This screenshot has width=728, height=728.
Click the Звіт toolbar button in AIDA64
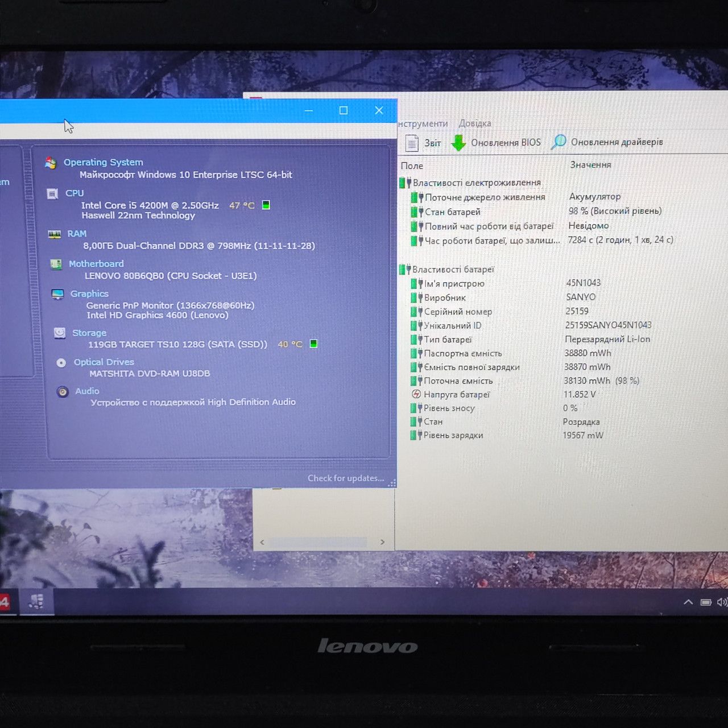(x=423, y=143)
